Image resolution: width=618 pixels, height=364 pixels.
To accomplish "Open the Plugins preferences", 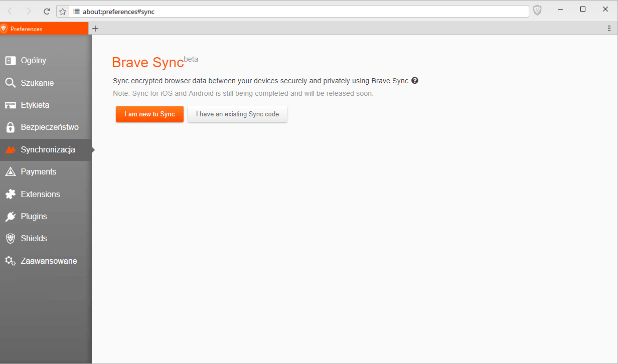I will 46,216.
